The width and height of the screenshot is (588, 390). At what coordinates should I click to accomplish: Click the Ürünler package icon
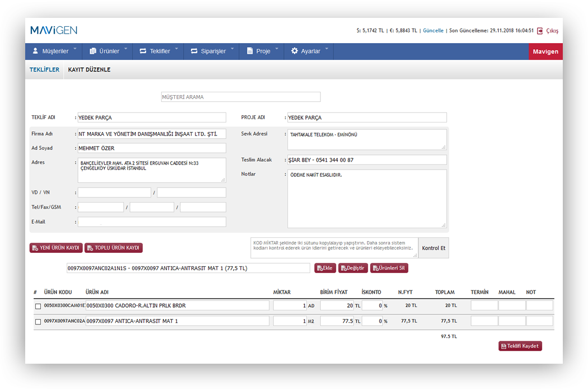[x=92, y=51]
